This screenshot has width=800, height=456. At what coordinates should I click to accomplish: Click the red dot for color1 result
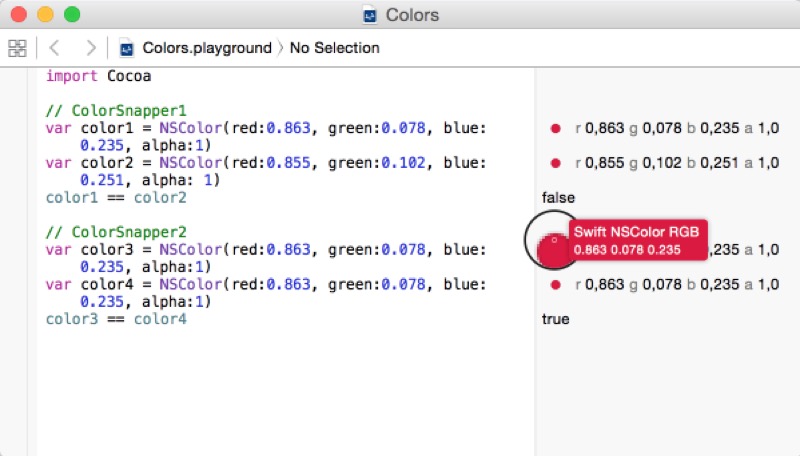[x=555, y=129]
